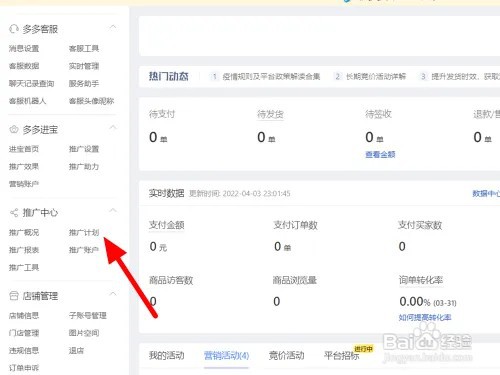Switch to 平台招标 tab

(x=342, y=355)
